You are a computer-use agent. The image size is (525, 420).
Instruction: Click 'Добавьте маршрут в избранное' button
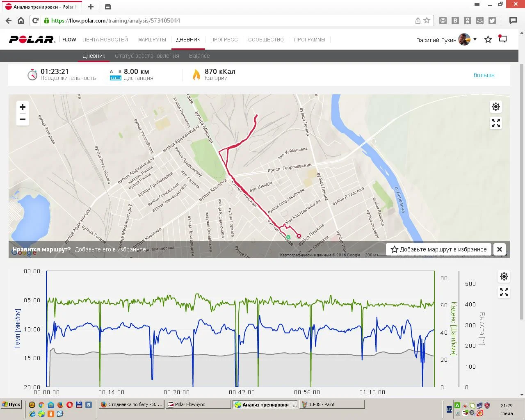point(438,249)
